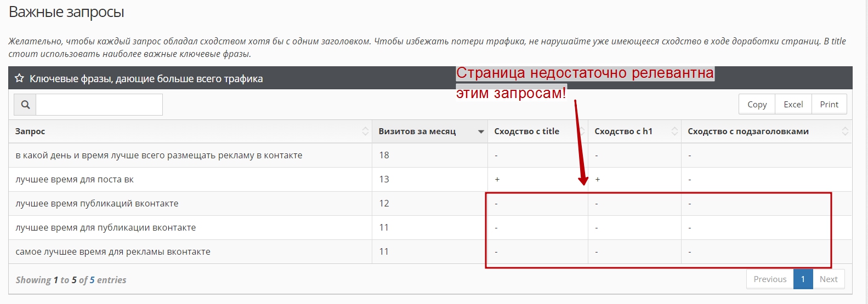Viewport: 868px width, 304px height.
Task: Select page 1 in pagination
Action: point(803,279)
